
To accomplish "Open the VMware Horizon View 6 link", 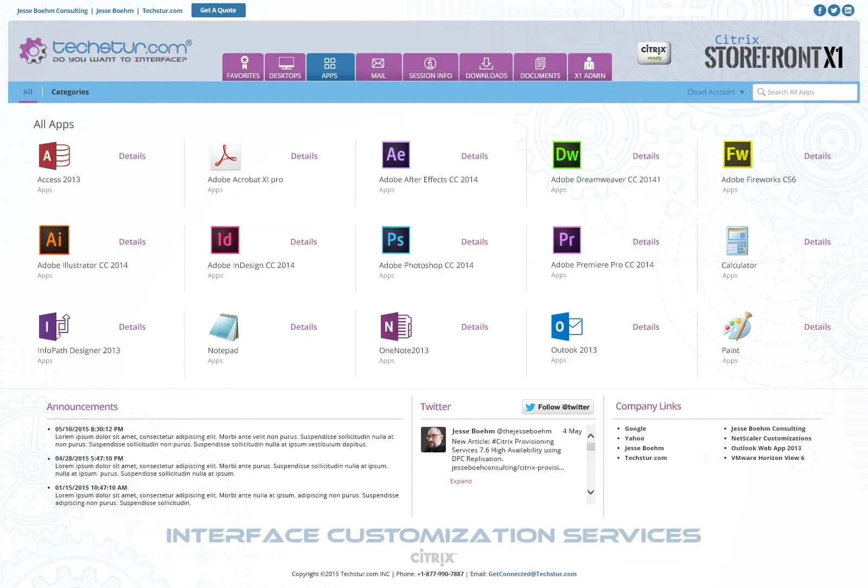I will [768, 458].
